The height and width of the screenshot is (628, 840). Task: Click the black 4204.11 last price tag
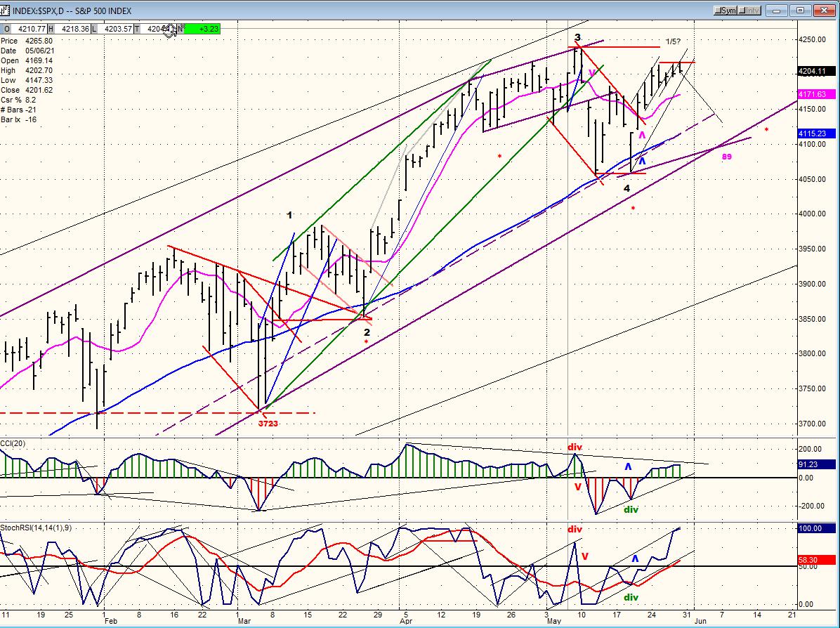click(x=816, y=71)
